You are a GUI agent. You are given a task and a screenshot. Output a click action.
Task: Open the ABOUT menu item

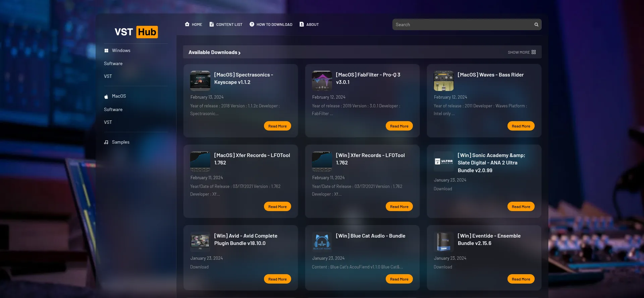pyautogui.click(x=309, y=24)
